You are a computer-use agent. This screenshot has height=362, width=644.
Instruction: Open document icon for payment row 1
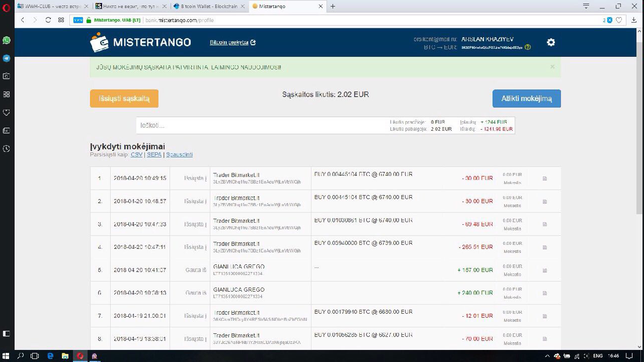tap(544, 178)
